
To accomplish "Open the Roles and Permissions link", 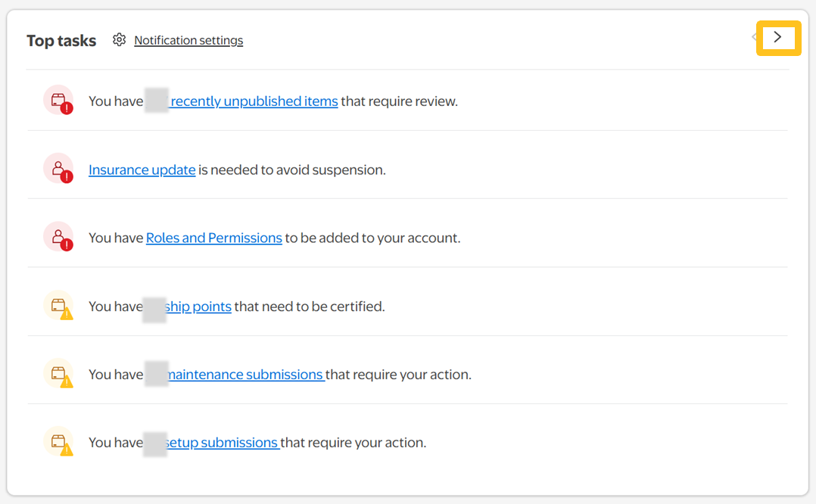I will pyautogui.click(x=214, y=238).
